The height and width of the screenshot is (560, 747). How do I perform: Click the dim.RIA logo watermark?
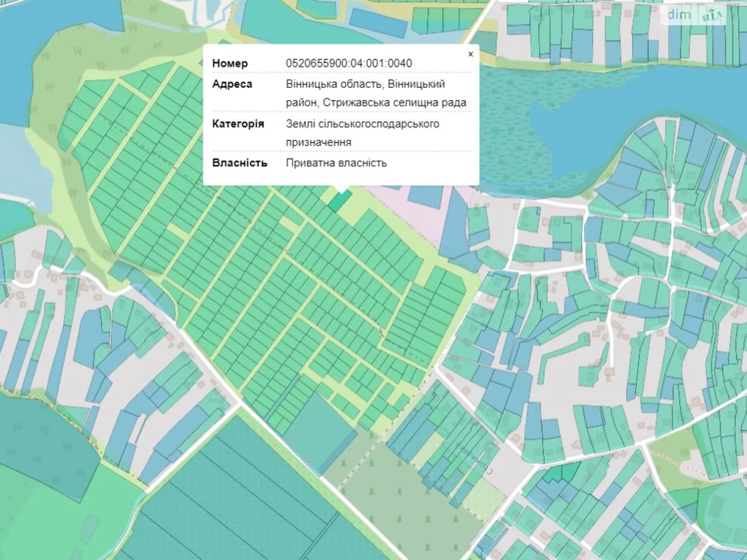coord(696,15)
